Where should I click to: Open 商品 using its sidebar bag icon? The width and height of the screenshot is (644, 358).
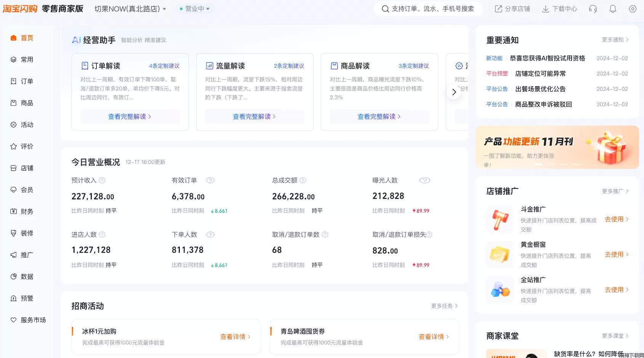point(13,103)
